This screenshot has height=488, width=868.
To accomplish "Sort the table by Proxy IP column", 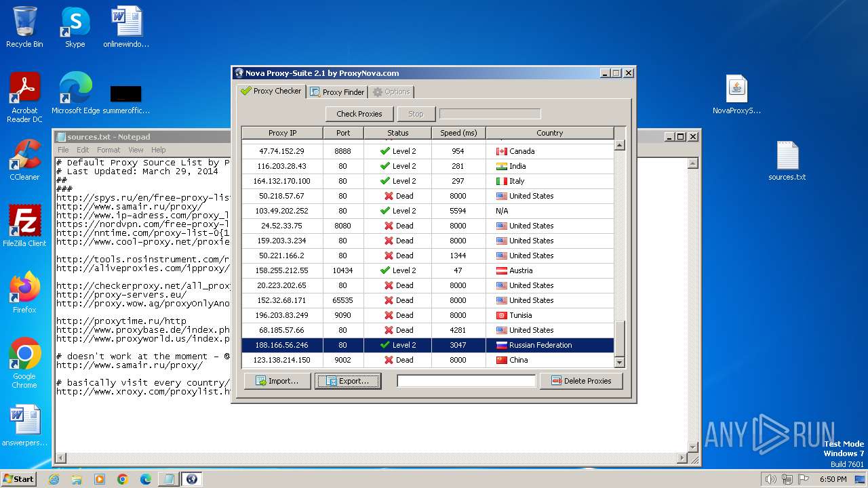I will pos(282,133).
